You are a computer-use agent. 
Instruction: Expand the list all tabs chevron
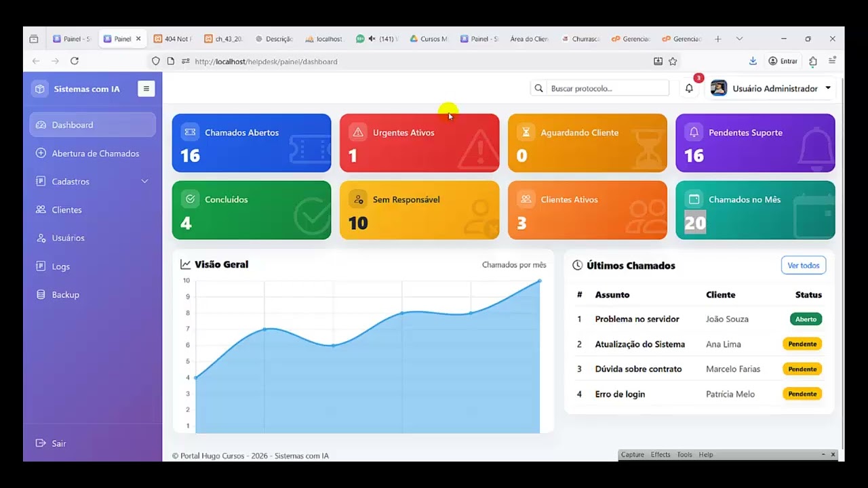[739, 39]
